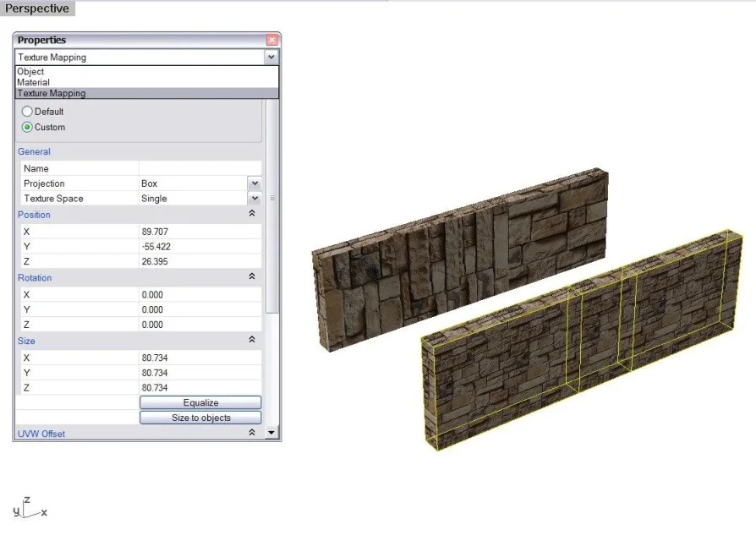The height and width of the screenshot is (541, 756).
Task: Click the Projection label
Action: (44, 183)
